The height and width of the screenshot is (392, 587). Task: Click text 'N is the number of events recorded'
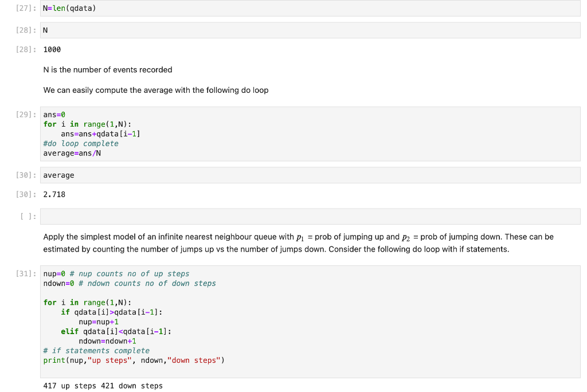tap(108, 70)
